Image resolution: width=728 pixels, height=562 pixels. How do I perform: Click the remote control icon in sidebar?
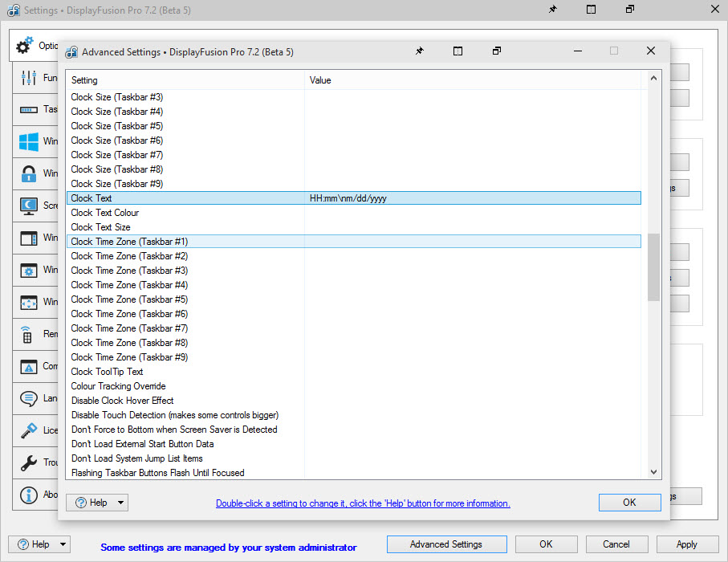(28, 335)
